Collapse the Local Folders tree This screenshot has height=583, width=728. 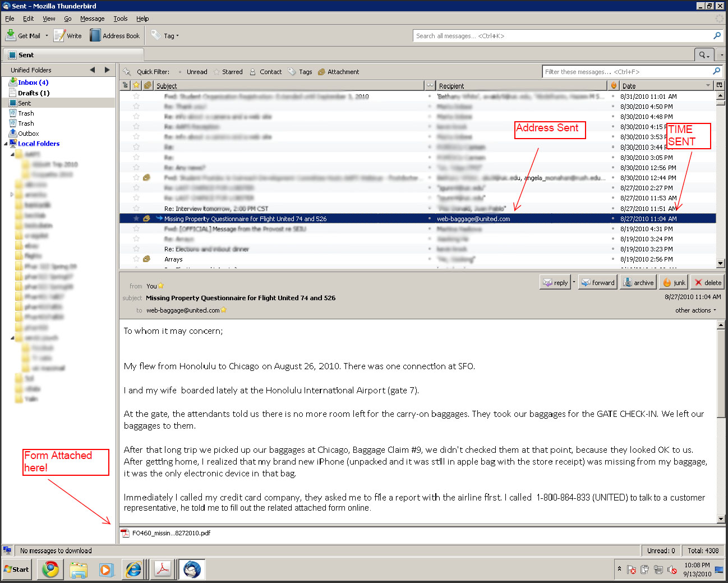tap(6, 144)
